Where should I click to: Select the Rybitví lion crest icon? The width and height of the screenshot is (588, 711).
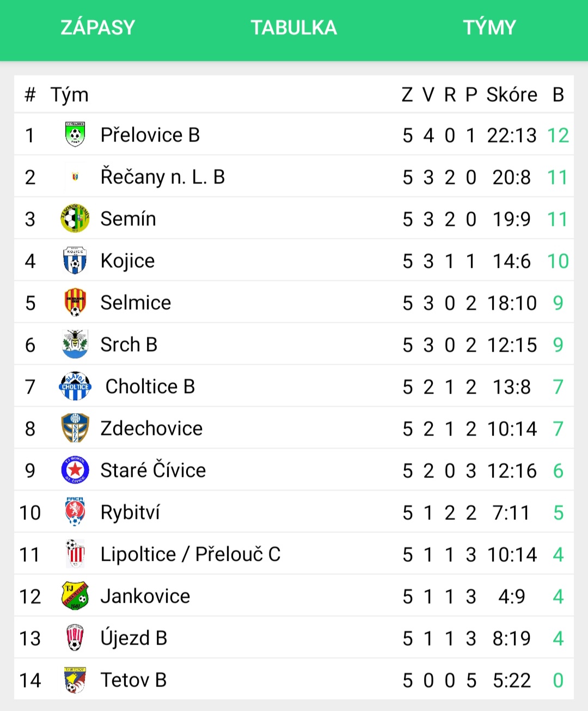[x=75, y=512]
